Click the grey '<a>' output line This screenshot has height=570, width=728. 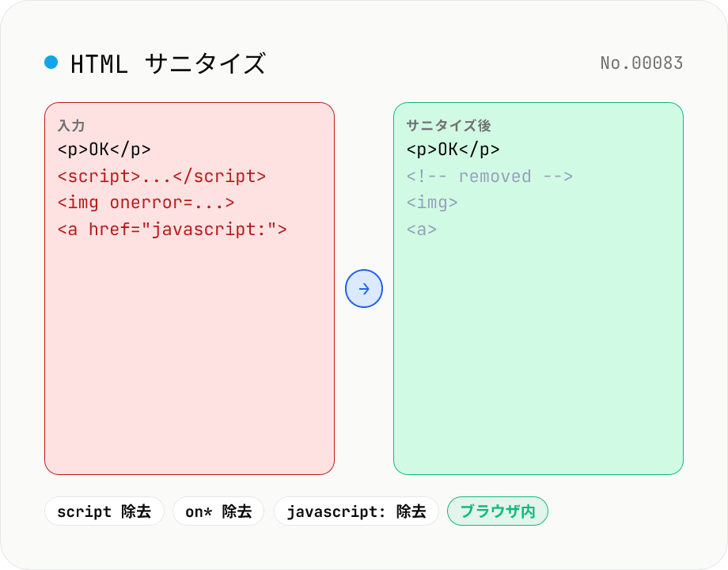point(422,230)
